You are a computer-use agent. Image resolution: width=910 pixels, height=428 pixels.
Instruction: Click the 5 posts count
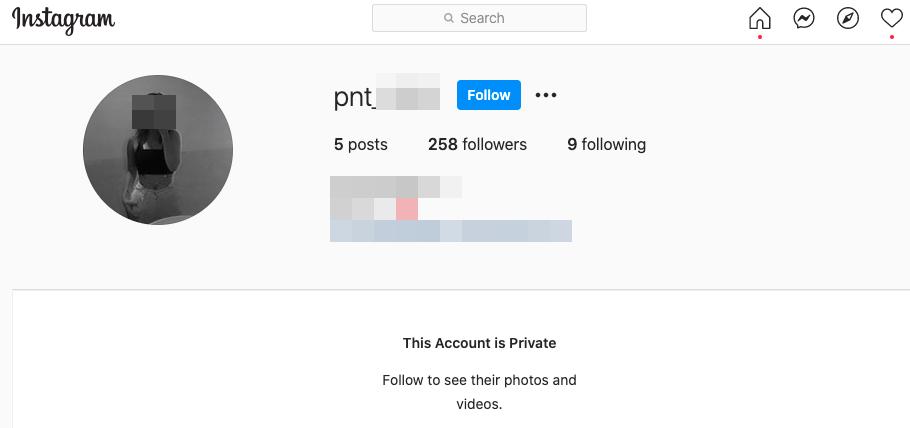360,144
